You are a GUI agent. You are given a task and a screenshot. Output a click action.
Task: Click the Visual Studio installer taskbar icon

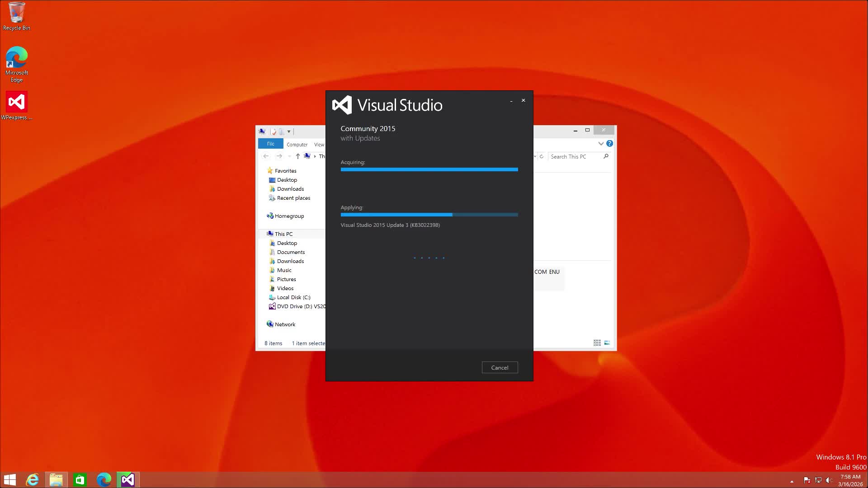[128, 479]
